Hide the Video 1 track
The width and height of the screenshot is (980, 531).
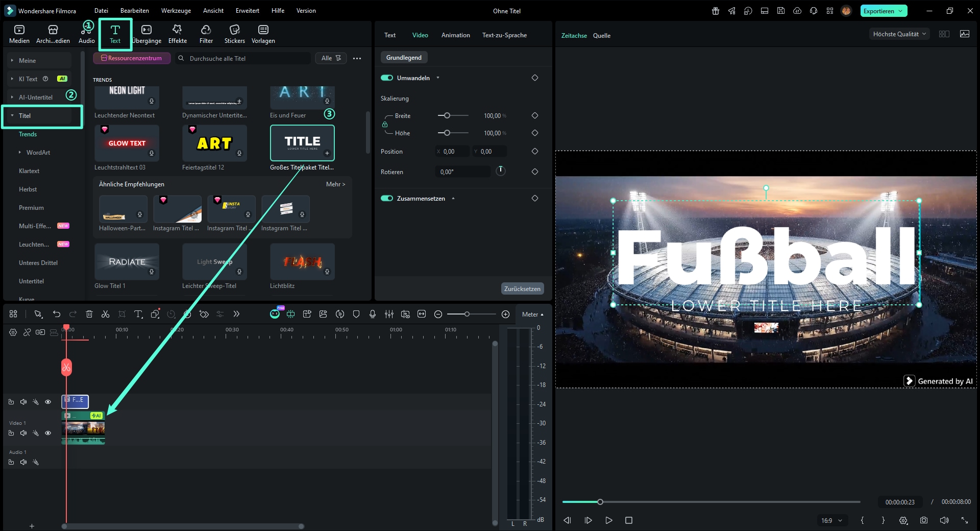pyautogui.click(x=48, y=433)
